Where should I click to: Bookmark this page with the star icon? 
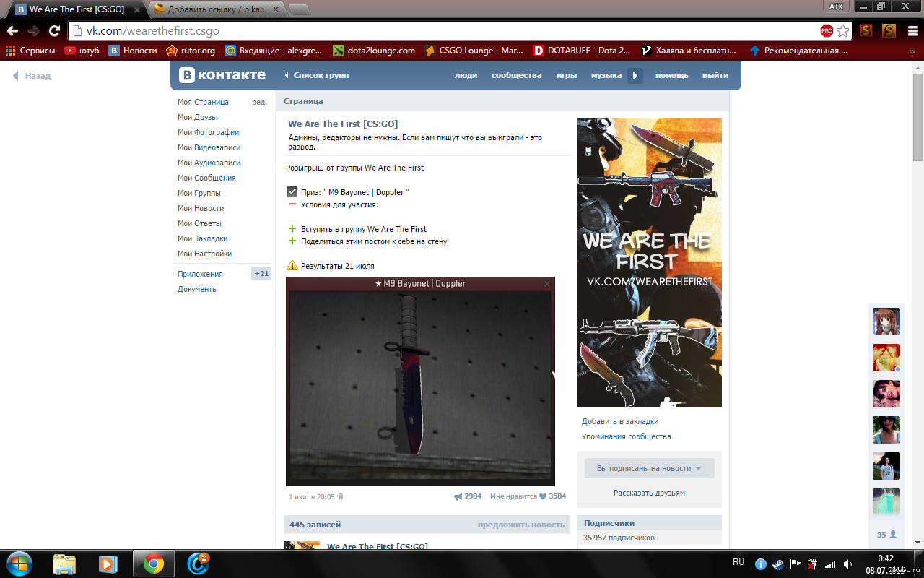[x=842, y=31]
